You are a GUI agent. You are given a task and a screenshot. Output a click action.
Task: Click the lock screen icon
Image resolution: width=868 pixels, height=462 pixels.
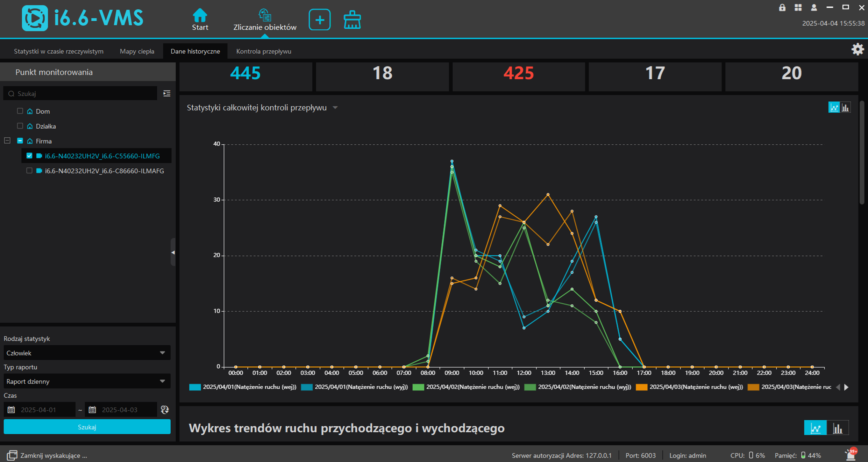(x=782, y=8)
